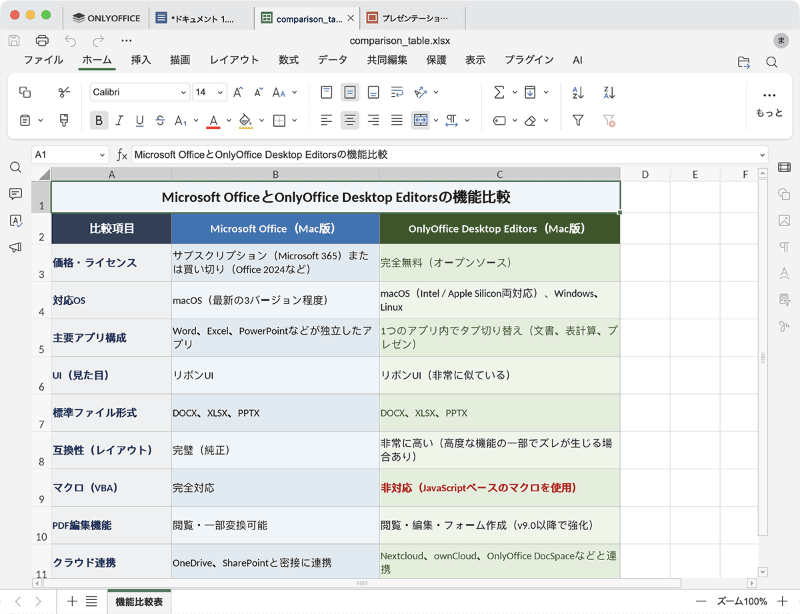
Task: Switch to プレゼンテーション document tab
Action: 413,18
